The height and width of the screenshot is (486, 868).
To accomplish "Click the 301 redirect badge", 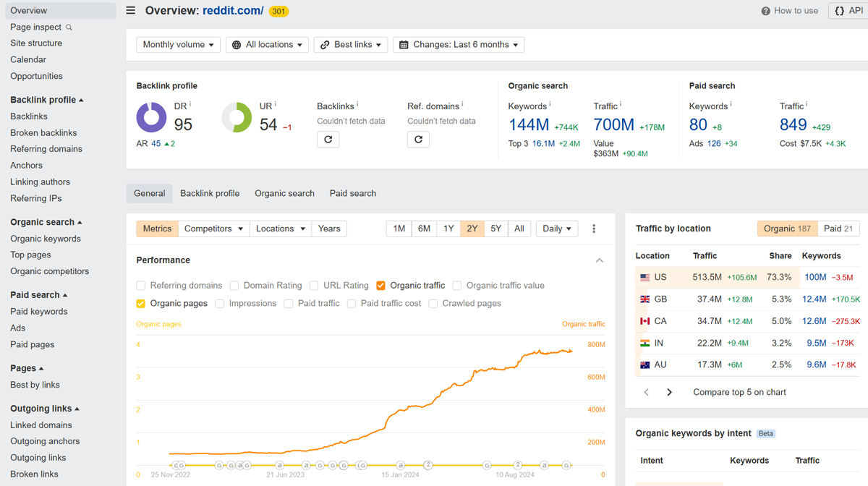I will 278,11.
